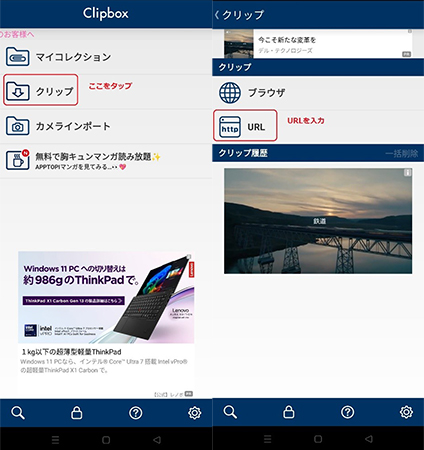Open settings gear in left screen bottom bar
The width and height of the screenshot is (424, 450).
tap(195, 413)
